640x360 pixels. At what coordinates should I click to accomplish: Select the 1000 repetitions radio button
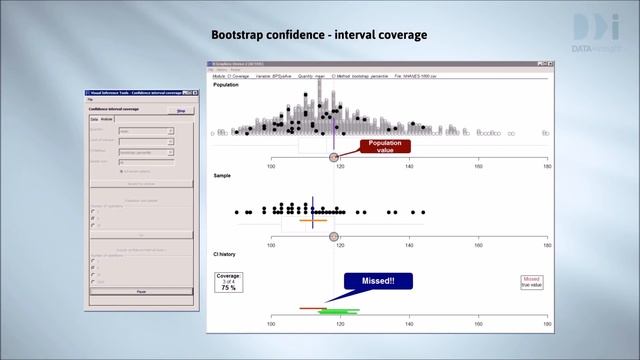tap(93, 282)
